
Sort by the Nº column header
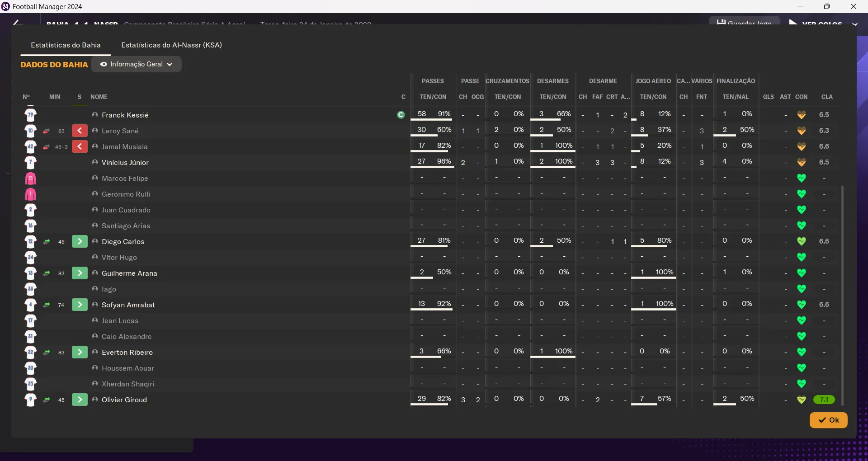click(26, 97)
